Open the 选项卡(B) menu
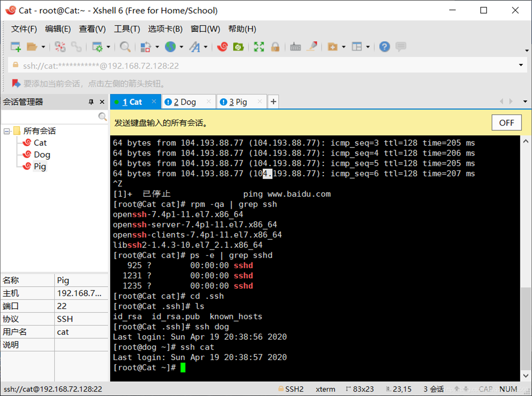Screen dimensions: 532x396 pos(165,29)
